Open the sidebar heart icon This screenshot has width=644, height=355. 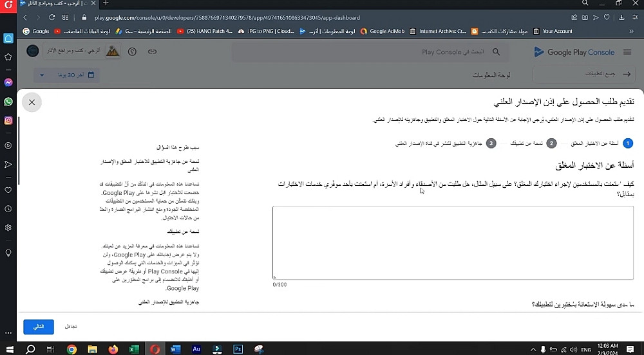[8, 190]
